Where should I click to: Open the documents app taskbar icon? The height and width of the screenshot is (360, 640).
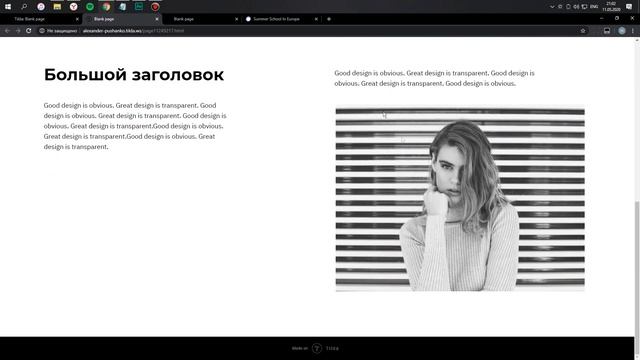(x=122, y=7)
